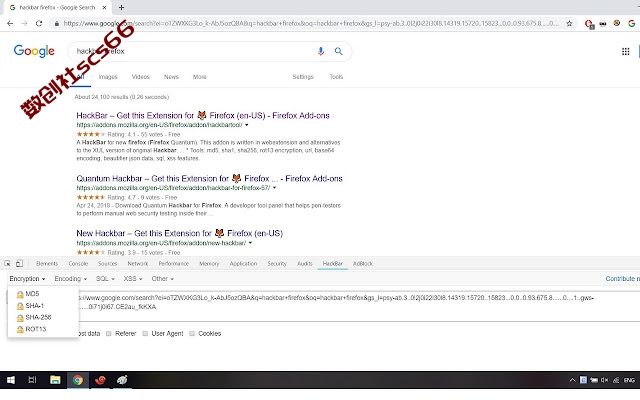Open Windows Start menu
640x400 pixels.
point(11,380)
